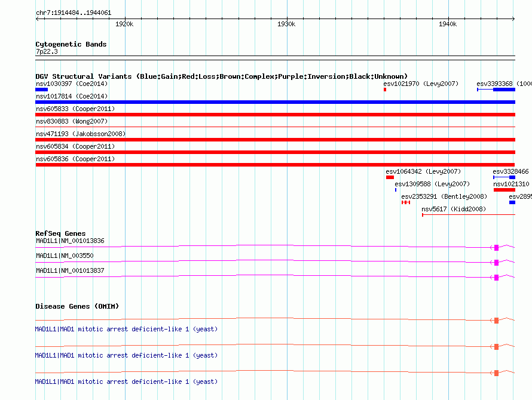Click the Cytogenetic Bands track title
Screen dimensions: 532x400
pos(71,44)
